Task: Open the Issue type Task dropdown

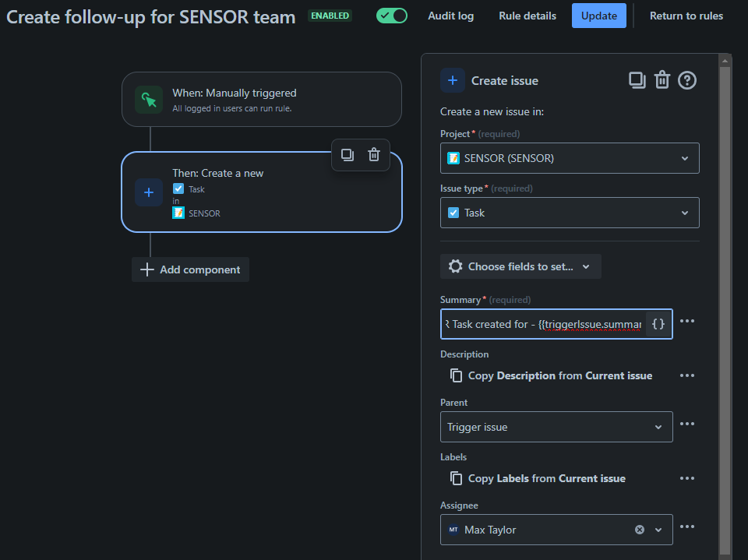Action: point(570,213)
